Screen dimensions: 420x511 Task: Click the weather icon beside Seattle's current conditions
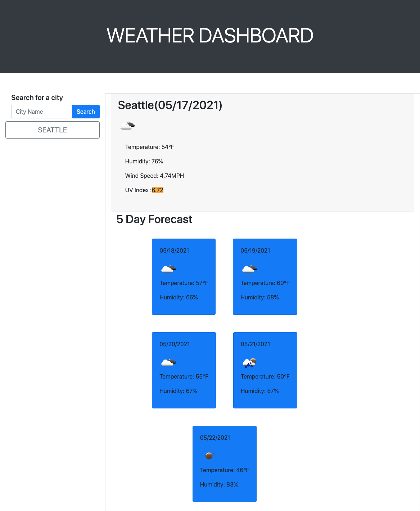click(127, 125)
